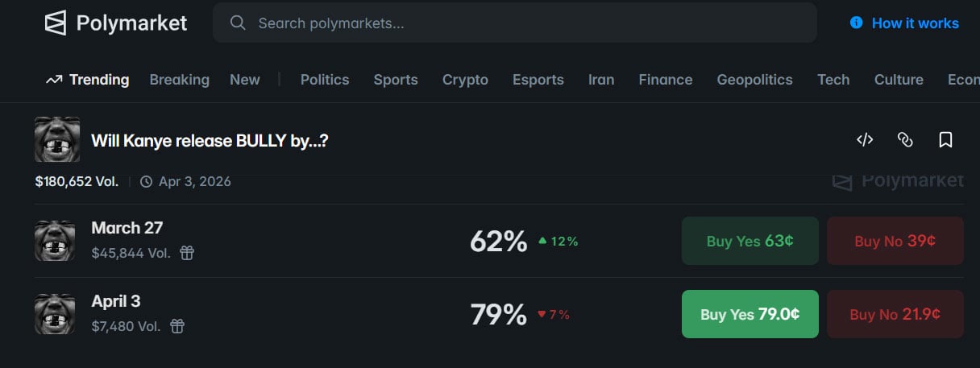Screen dimensions: 980x368
Task: Click the search magnifier icon
Action: click(x=238, y=23)
